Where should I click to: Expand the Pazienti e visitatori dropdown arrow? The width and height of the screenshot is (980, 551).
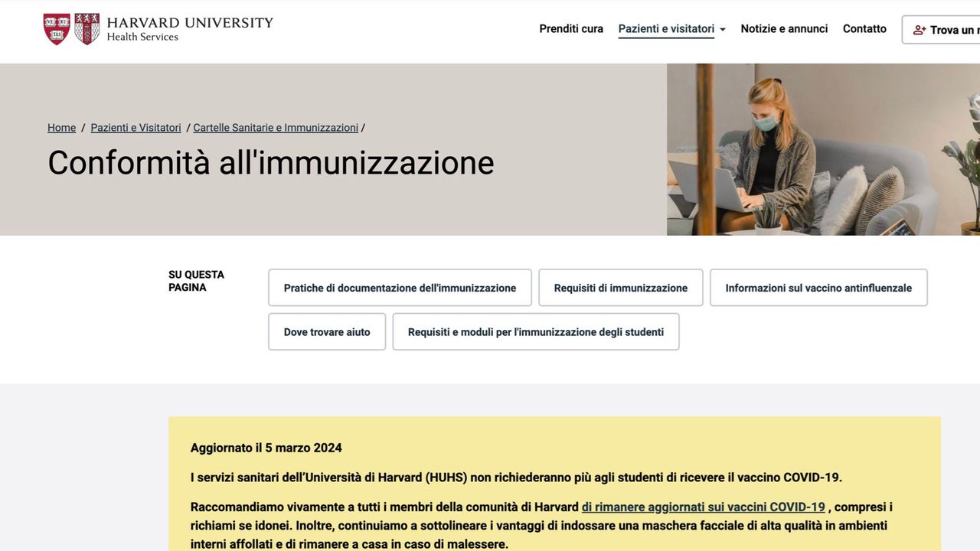(723, 30)
